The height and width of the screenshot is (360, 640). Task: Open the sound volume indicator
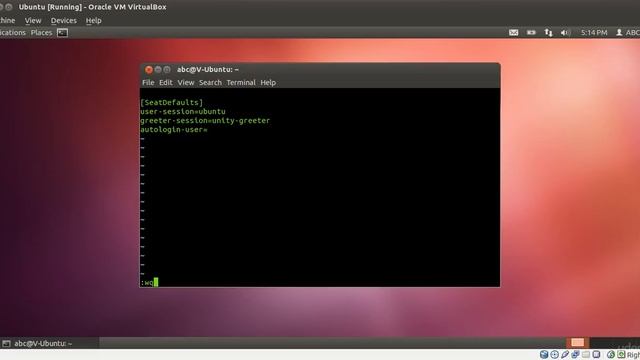click(x=565, y=32)
